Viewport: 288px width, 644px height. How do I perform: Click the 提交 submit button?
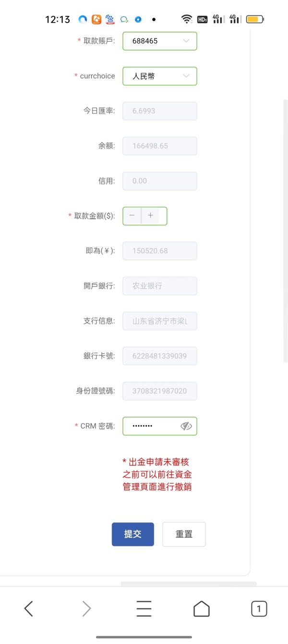click(133, 534)
